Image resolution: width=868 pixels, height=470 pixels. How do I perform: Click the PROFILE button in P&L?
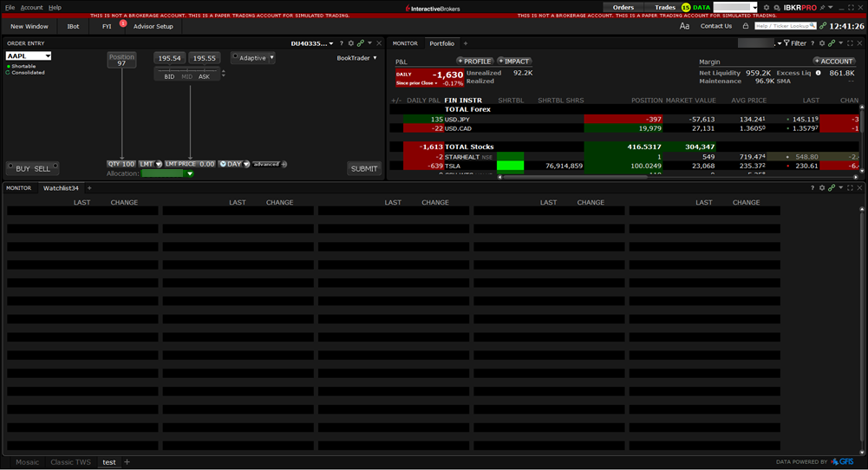click(475, 61)
